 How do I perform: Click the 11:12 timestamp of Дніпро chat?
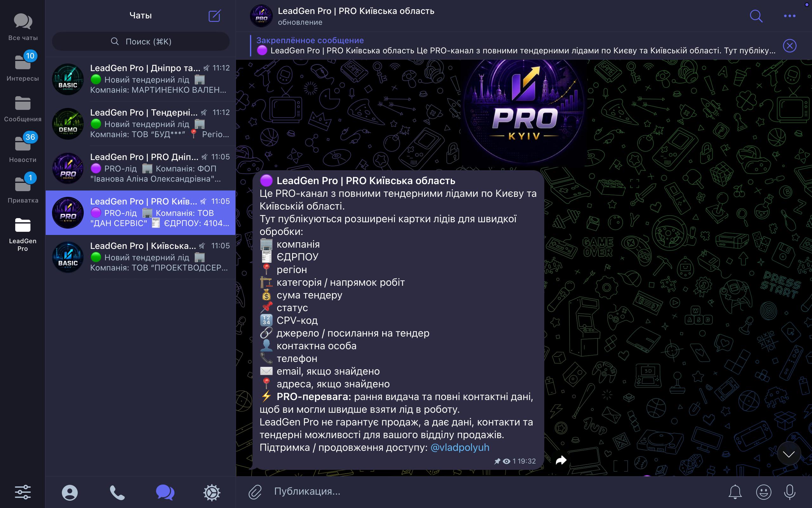(221, 68)
